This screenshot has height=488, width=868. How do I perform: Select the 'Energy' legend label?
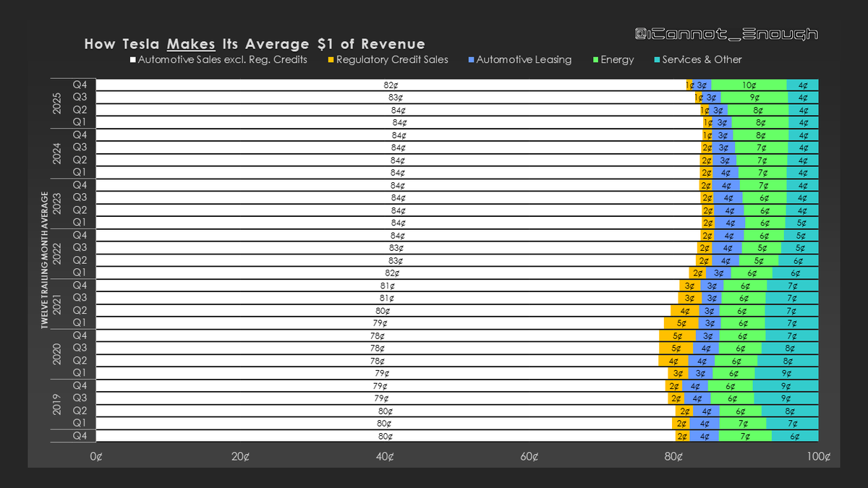[x=617, y=60]
